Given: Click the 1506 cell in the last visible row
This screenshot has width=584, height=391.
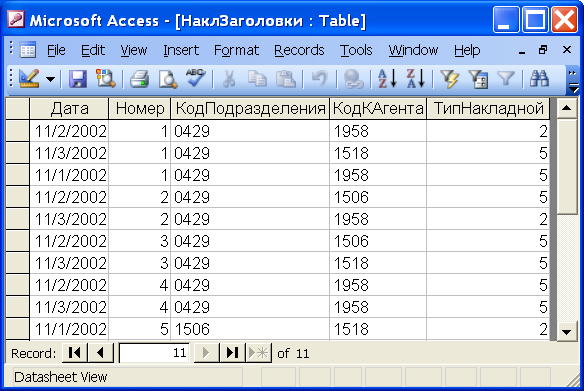Looking at the screenshot, I should coord(250,329).
